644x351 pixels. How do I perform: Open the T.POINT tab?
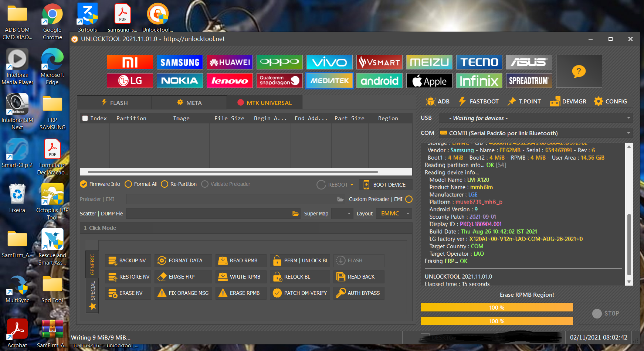pyautogui.click(x=524, y=101)
